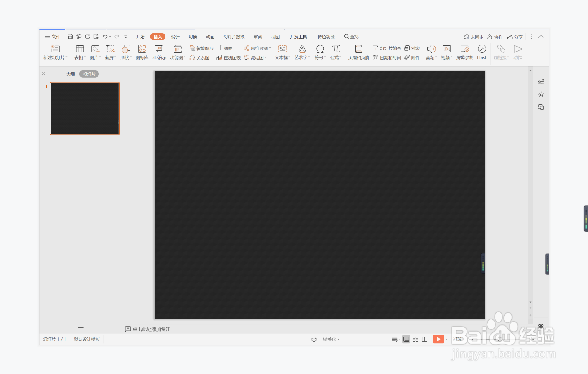
Task: Click the star animation pane icon on sidebar
Action: point(541,94)
